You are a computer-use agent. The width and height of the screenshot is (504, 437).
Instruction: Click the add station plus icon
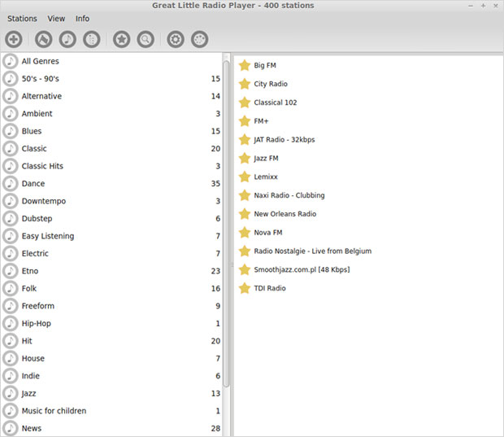pos(14,40)
